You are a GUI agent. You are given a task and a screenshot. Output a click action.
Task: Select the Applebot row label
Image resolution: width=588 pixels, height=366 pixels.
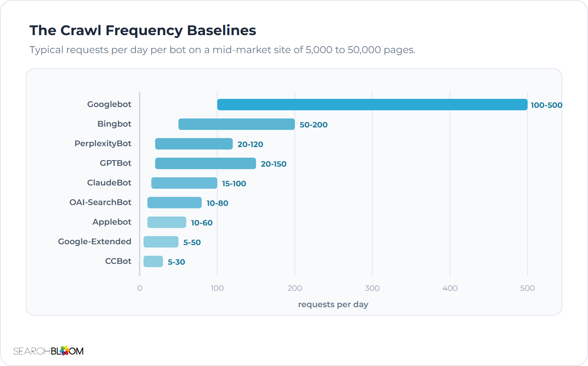112,222
